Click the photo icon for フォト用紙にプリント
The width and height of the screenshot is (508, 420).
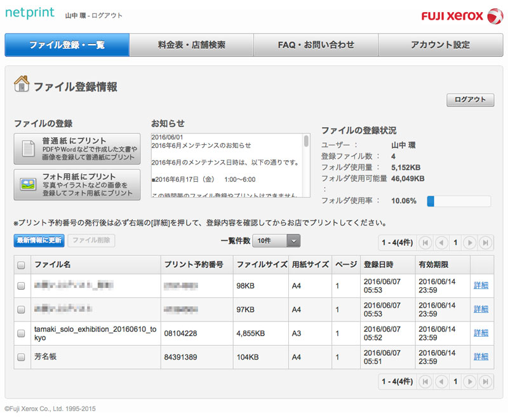[x=28, y=184]
